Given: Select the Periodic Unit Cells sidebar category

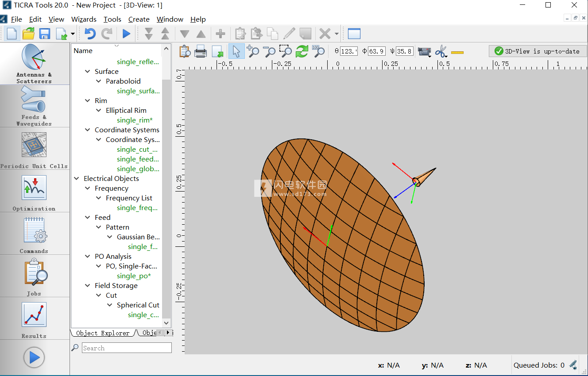Looking at the screenshot, I should (x=35, y=149).
